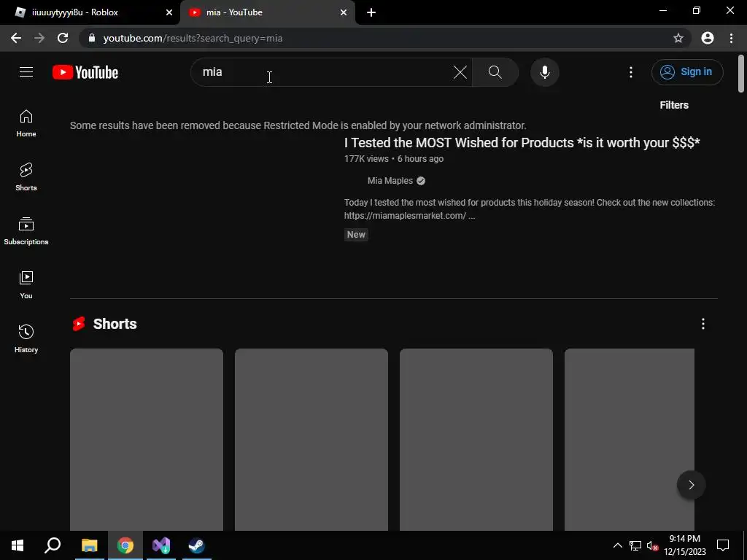Open the notification center
747x560 pixels.
click(723, 545)
